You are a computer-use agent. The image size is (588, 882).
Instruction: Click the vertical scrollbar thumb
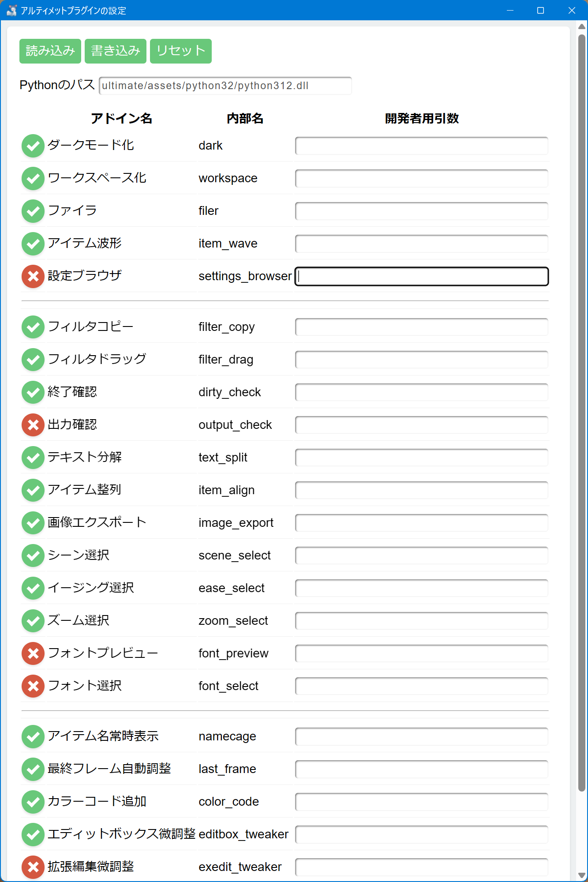click(582, 413)
